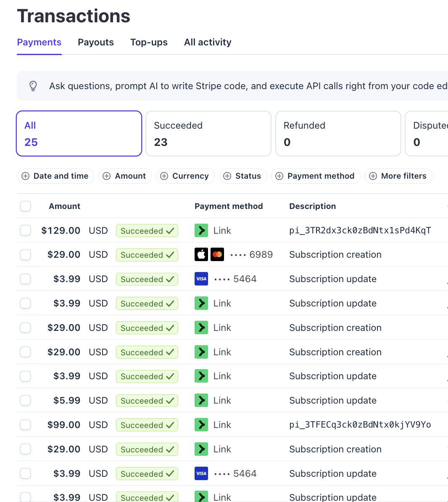Viewport: 448px width, 502px height.
Task: Click the Transactions page heading
Action: (x=74, y=16)
